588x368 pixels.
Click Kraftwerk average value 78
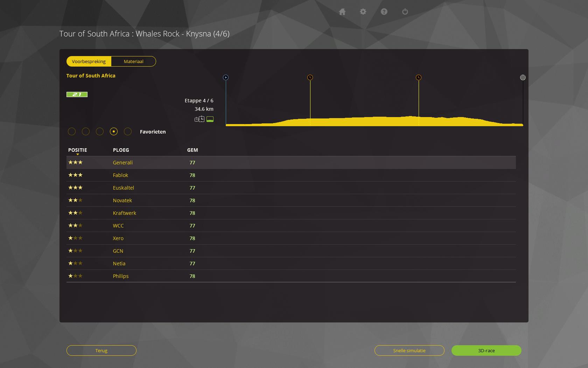click(192, 213)
